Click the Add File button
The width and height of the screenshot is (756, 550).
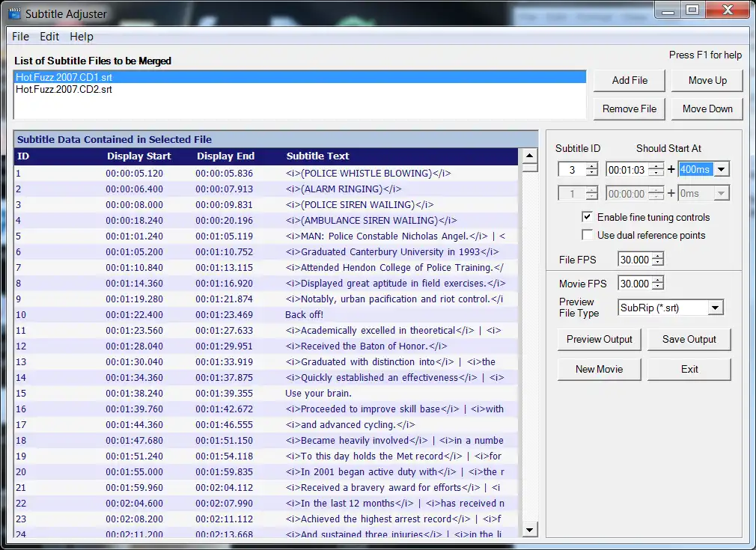[630, 81]
